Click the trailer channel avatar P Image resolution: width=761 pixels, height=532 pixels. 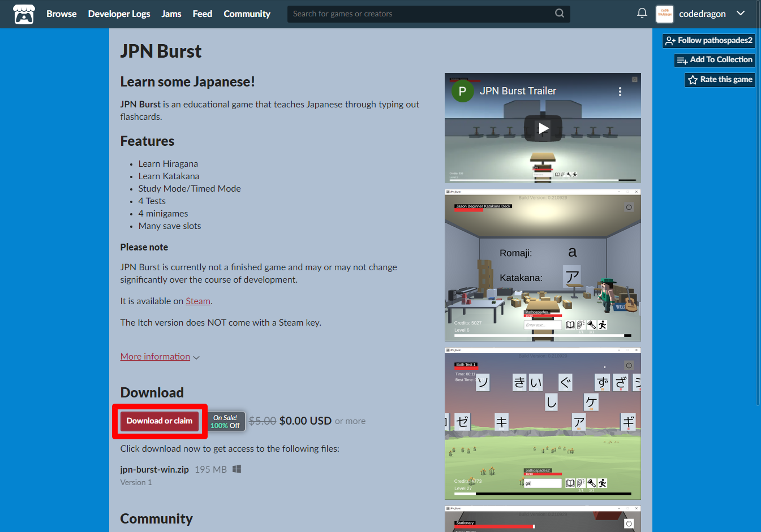(462, 91)
